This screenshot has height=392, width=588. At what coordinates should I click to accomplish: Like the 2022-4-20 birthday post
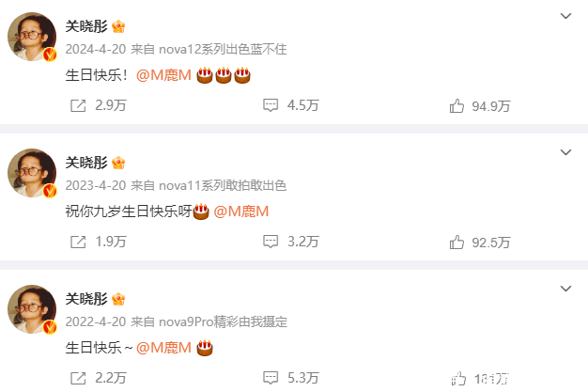[458, 379]
